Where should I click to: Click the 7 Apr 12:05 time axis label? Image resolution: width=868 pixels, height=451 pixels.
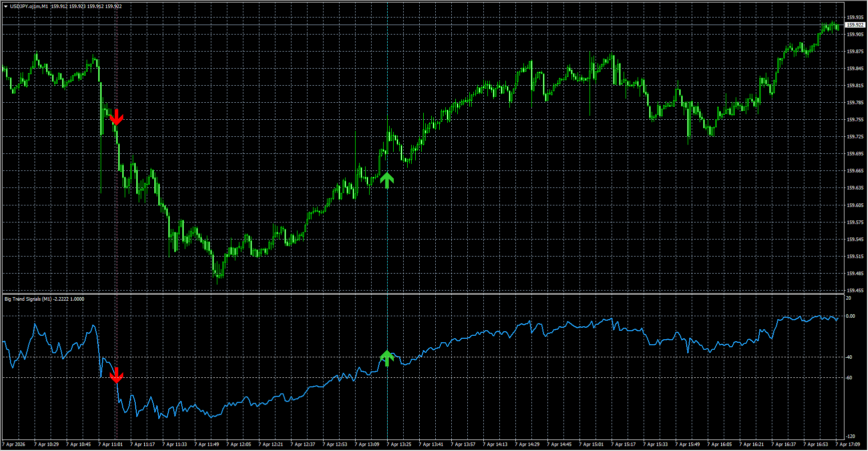(x=239, y=444)
